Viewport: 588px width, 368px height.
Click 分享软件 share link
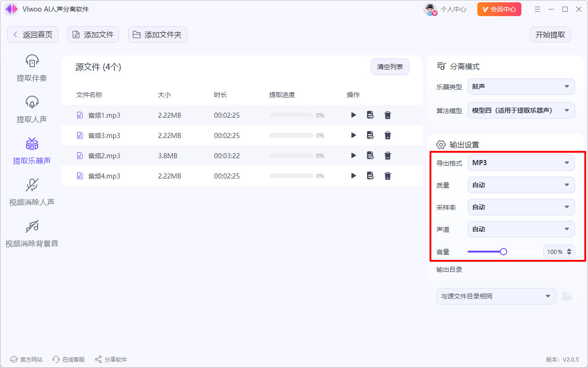click(x=111, y=359)
